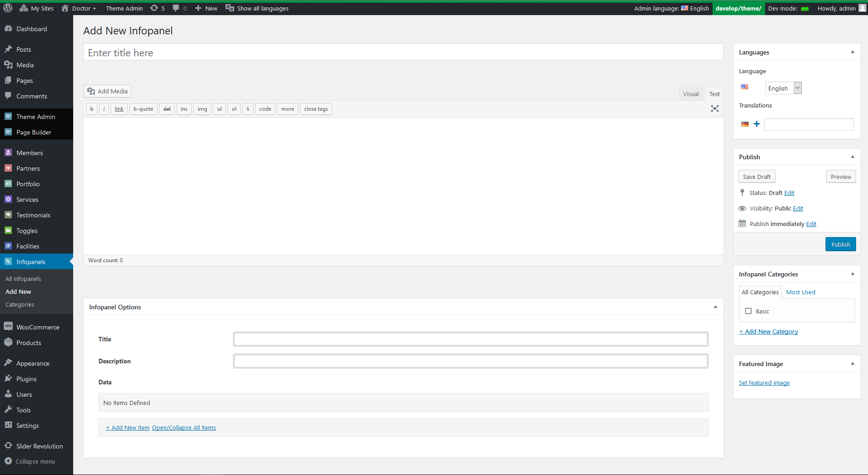This screenshot has height=475, width=868.
Task: Click Open/Collapse All Items link
Action: (x=184, y=427)
